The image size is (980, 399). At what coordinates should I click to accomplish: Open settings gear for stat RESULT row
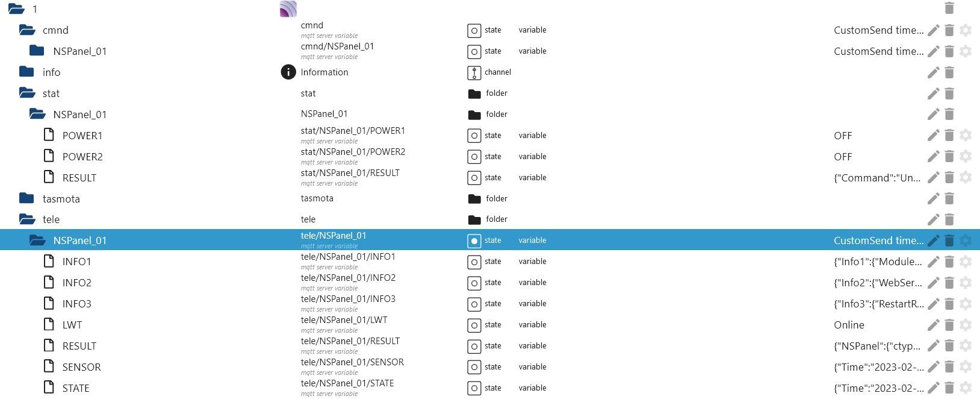966,178
